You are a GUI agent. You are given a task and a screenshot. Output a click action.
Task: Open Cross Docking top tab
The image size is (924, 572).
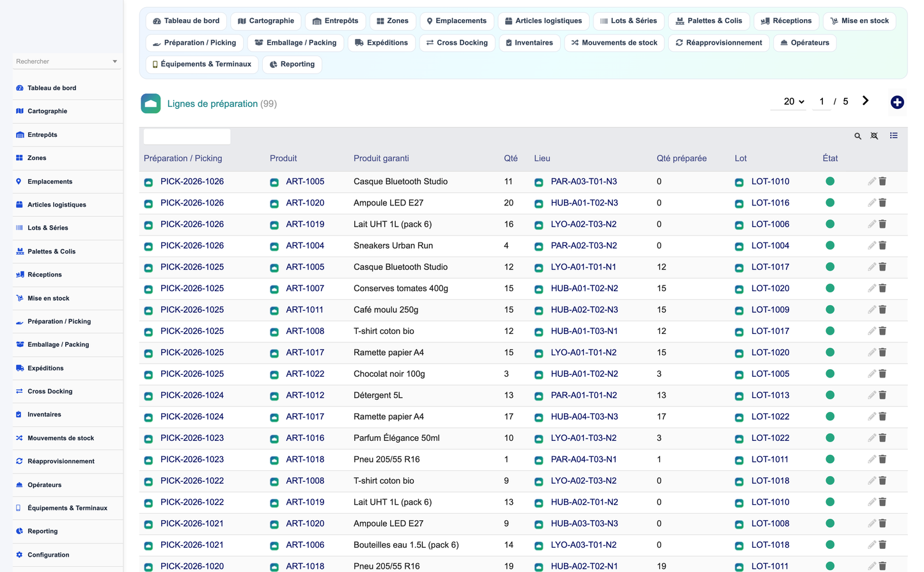click(457, 43)
